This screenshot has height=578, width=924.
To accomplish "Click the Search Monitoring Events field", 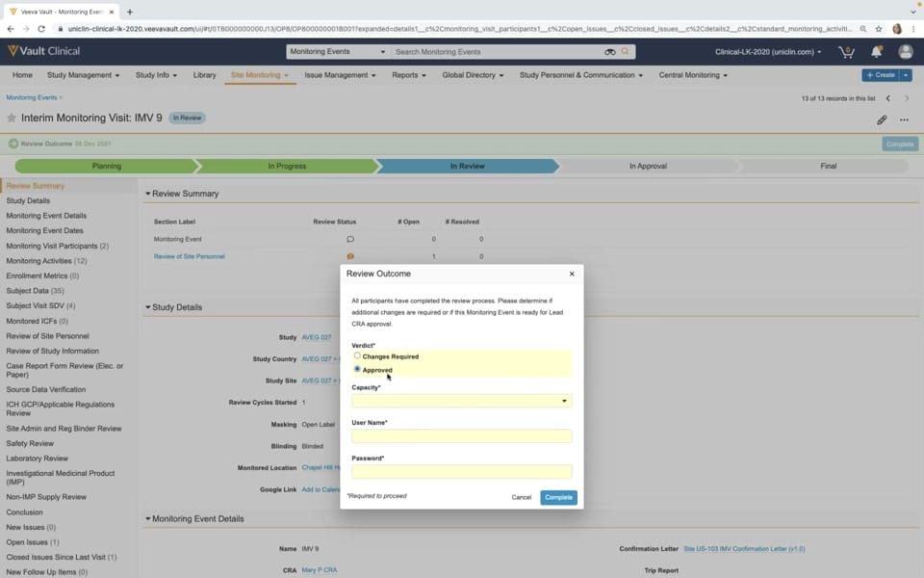I will click(498, 52).
